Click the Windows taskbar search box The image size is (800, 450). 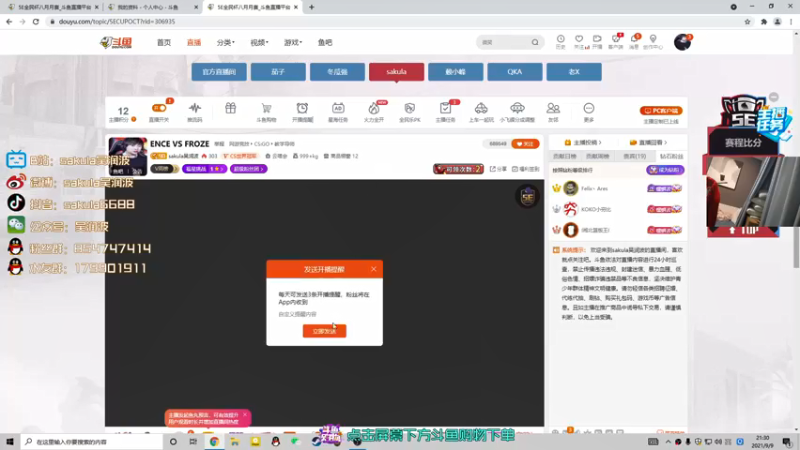pos(93,441)
